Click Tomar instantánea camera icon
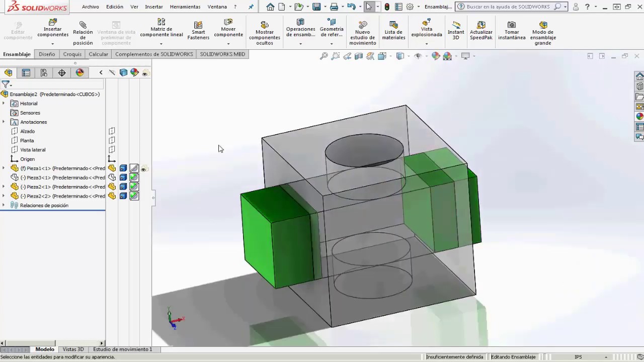 (x=512, y=30)
